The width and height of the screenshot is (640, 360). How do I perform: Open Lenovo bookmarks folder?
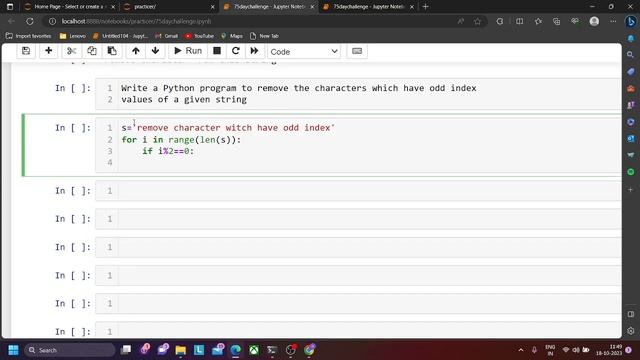(x=73, y=36)
